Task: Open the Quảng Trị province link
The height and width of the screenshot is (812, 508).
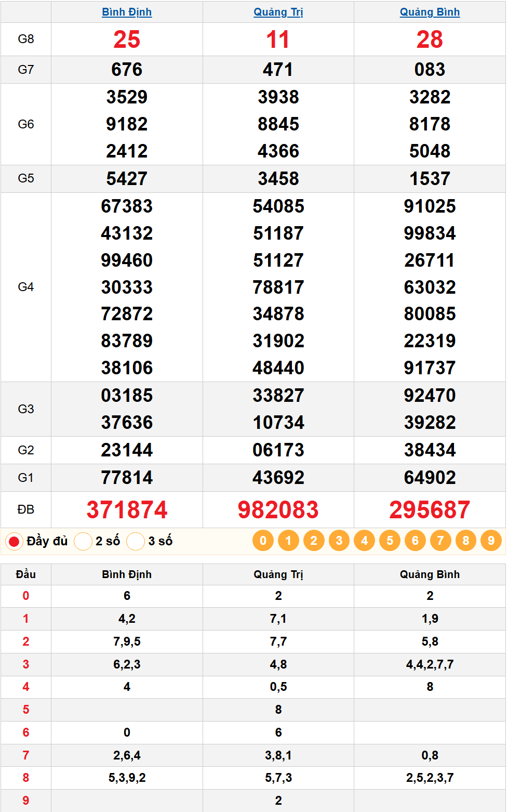Action: coord(278,12)
